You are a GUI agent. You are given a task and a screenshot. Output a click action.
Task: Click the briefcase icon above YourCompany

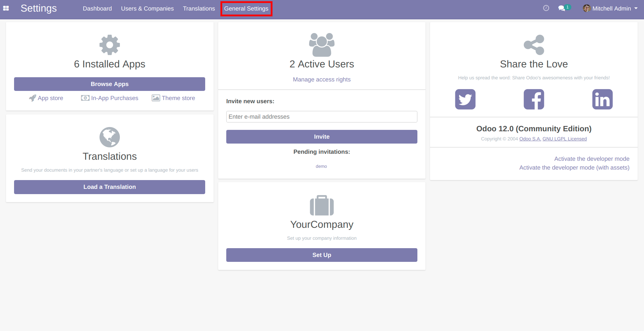pos(321,205)
